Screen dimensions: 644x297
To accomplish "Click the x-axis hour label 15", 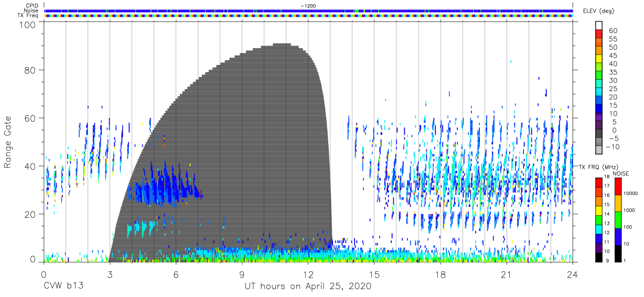I will tap(374, 275).
